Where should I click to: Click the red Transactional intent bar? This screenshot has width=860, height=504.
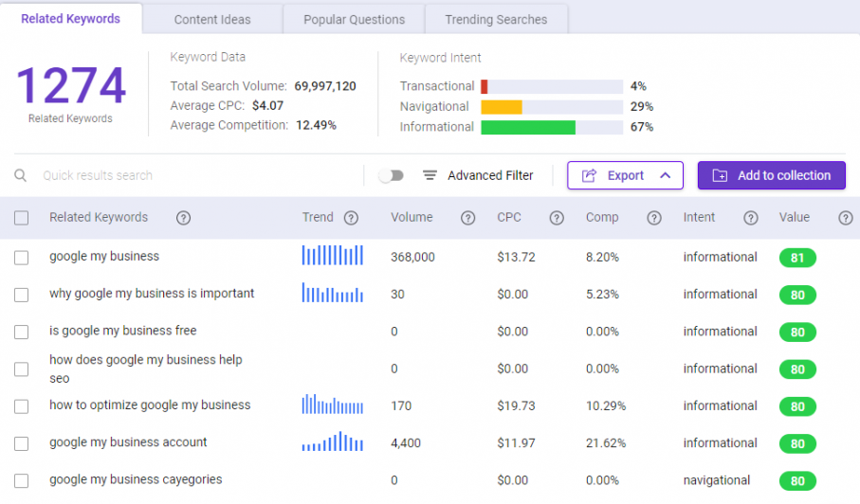pyautogui.click(x=485, y=86)
